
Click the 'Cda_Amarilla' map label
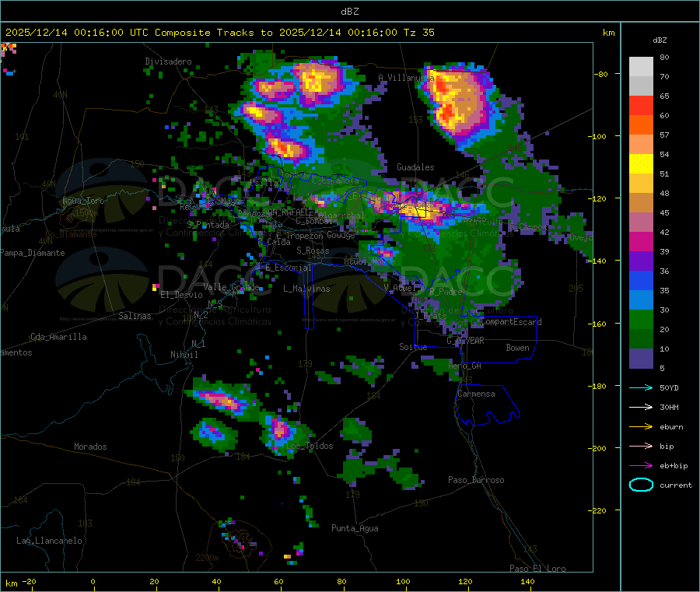(58, 337)
